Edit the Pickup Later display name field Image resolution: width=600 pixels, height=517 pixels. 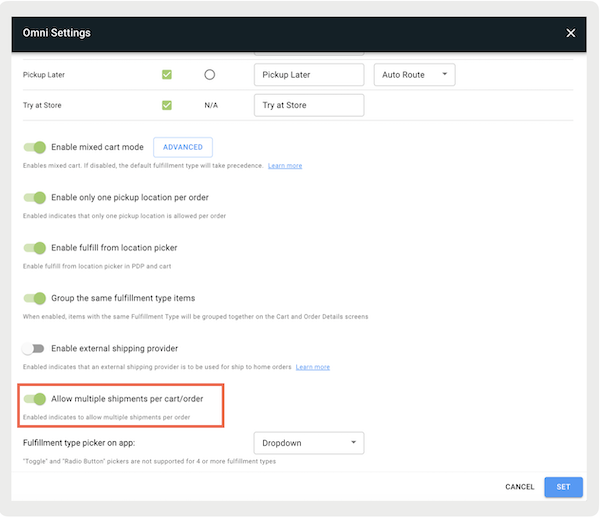tap(309, 75)
